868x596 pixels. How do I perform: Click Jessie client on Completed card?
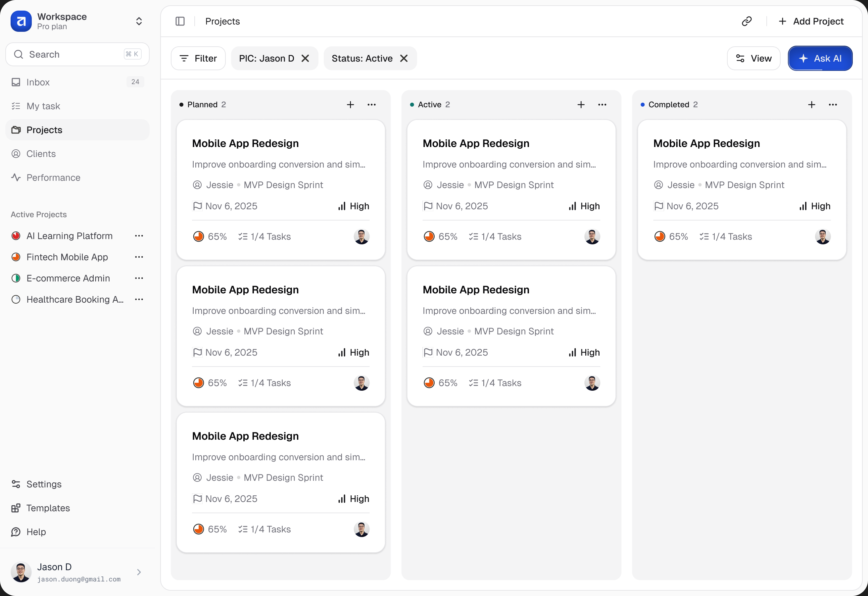tap(674, 185)
